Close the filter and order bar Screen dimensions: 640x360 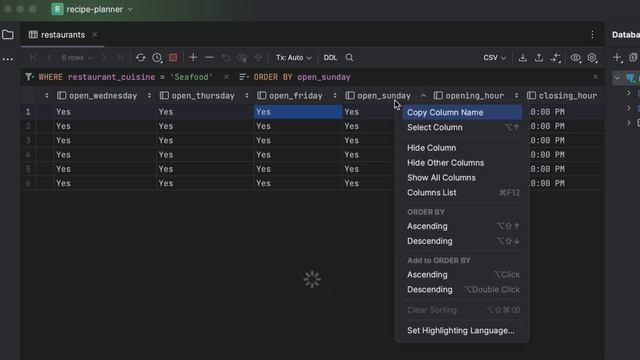pos(596,77)
